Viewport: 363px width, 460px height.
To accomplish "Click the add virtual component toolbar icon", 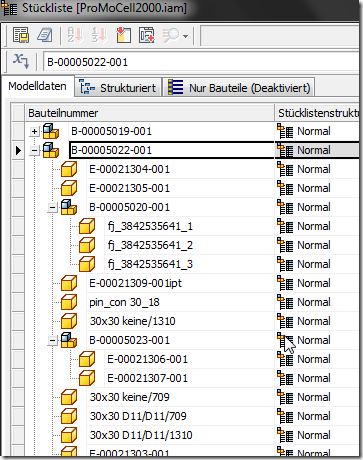I will pyautogui.click(x=147, y=35).
